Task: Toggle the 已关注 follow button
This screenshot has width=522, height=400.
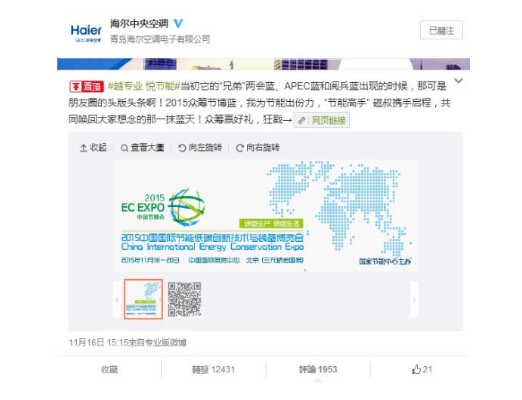Action: tap(441, 30)
